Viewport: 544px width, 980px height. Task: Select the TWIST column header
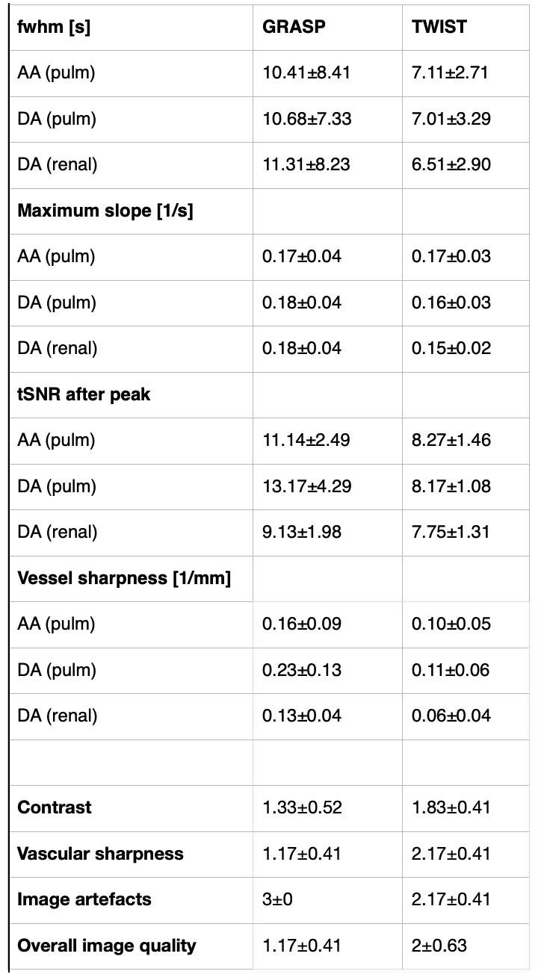coord(439,27)
